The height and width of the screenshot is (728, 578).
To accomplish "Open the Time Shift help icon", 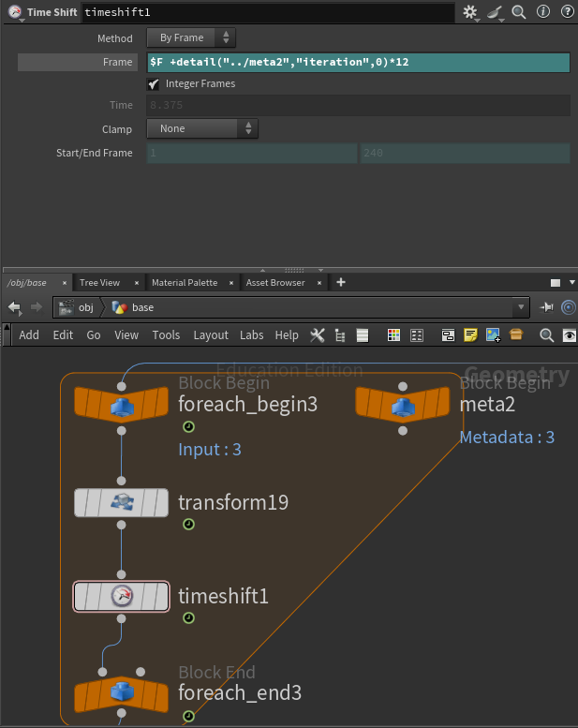I will (x=567, y=12).
